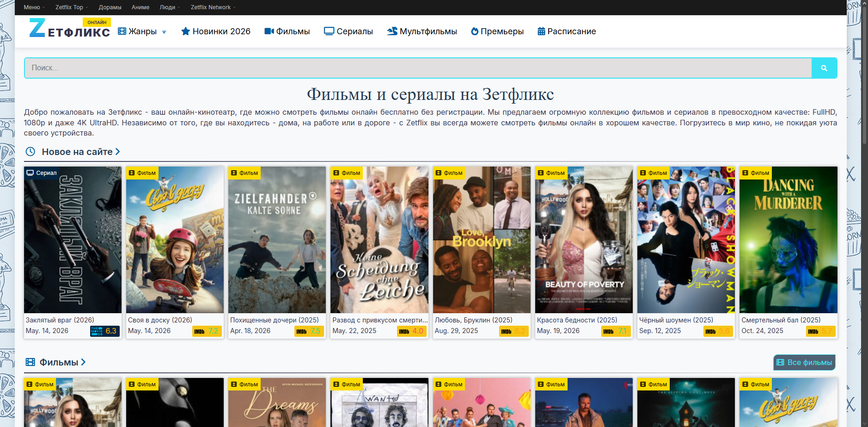Open the Black Showman poster thumbnail

686,240
